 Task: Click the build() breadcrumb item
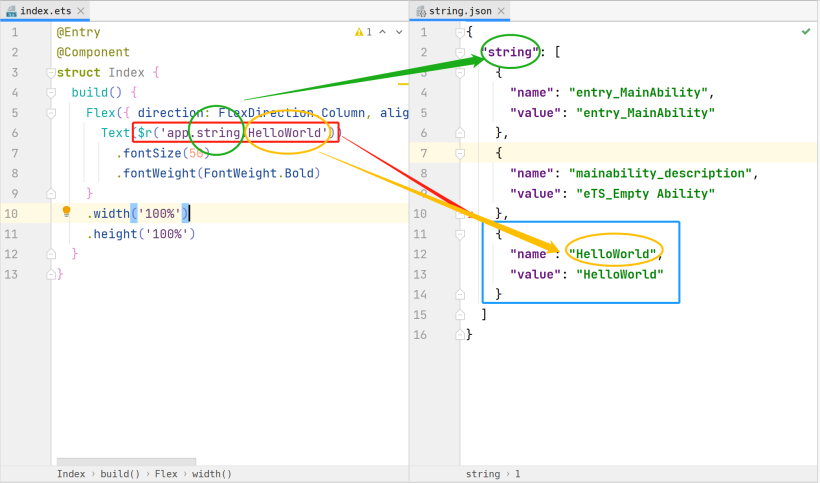pos(120,474)
